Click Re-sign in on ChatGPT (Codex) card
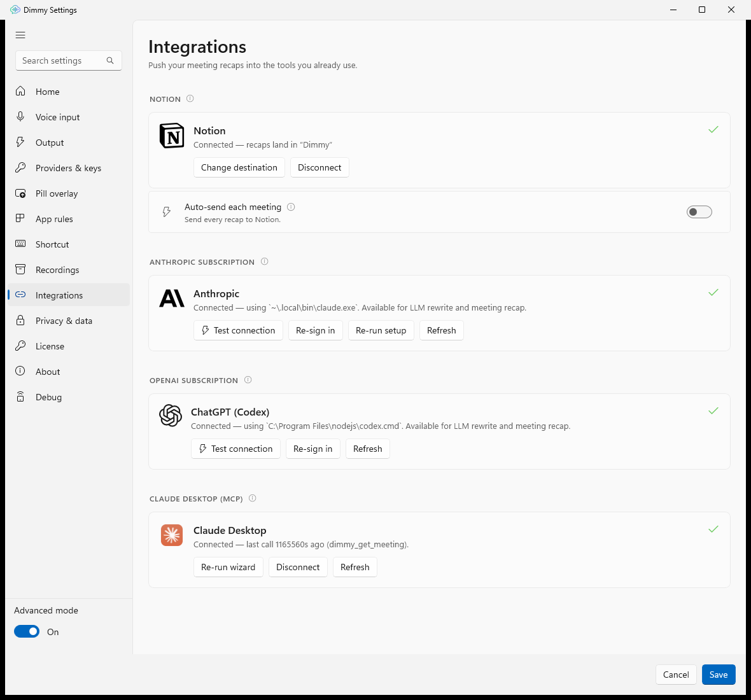This screenshot has height=700, width=751. 312,448
